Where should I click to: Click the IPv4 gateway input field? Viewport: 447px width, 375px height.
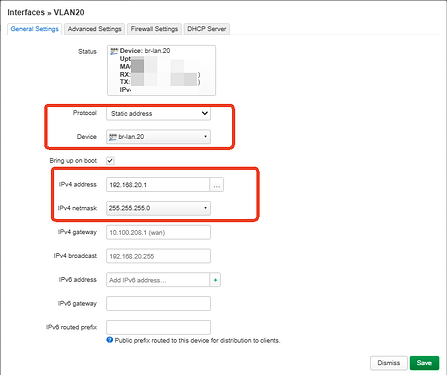[158, 232]
